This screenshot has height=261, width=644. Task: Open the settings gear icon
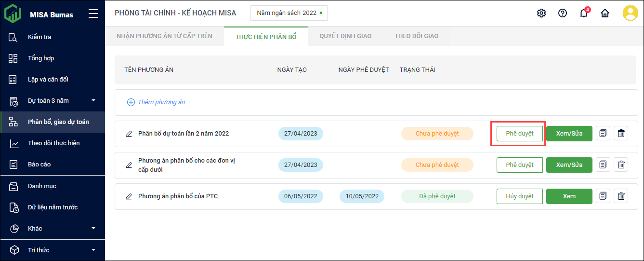(x=541, y=13)
